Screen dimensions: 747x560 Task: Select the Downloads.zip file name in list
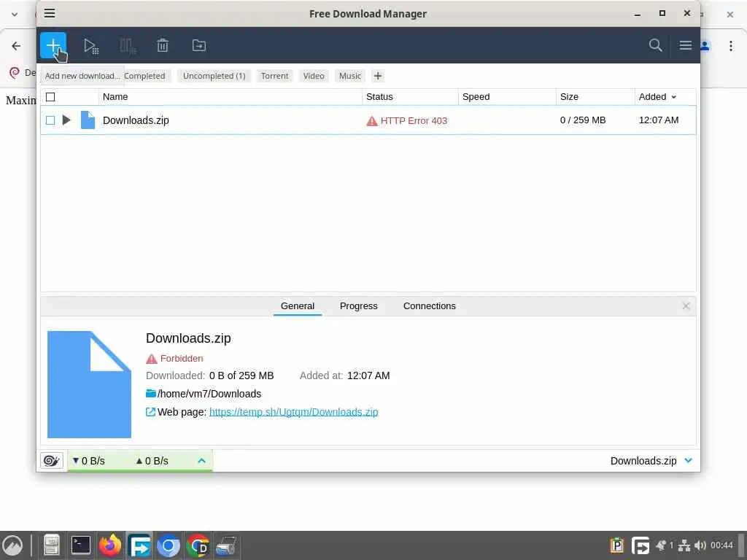coord(136,120)
